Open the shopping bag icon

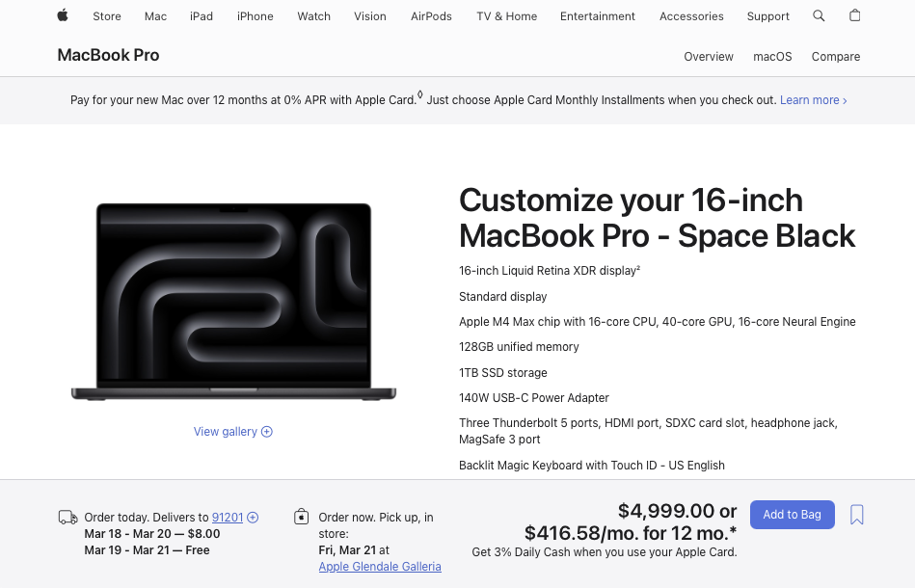coord(854,15)
